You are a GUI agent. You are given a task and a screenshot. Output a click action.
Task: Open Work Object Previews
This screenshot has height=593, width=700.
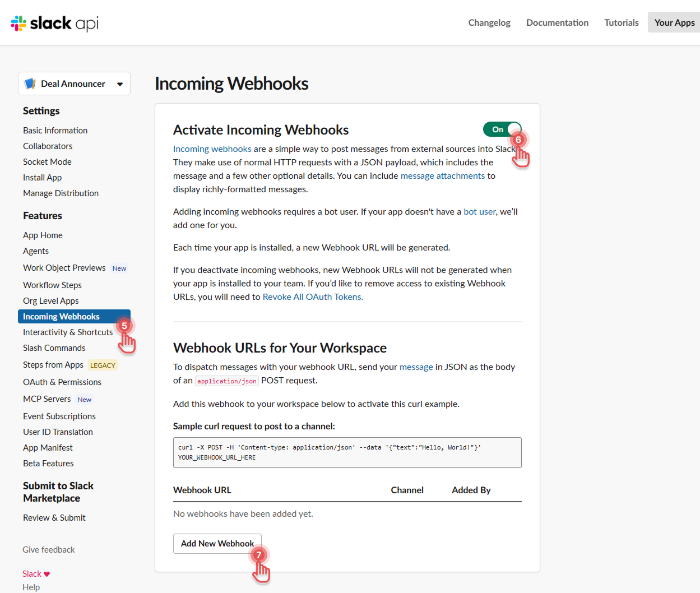(64, 267)
